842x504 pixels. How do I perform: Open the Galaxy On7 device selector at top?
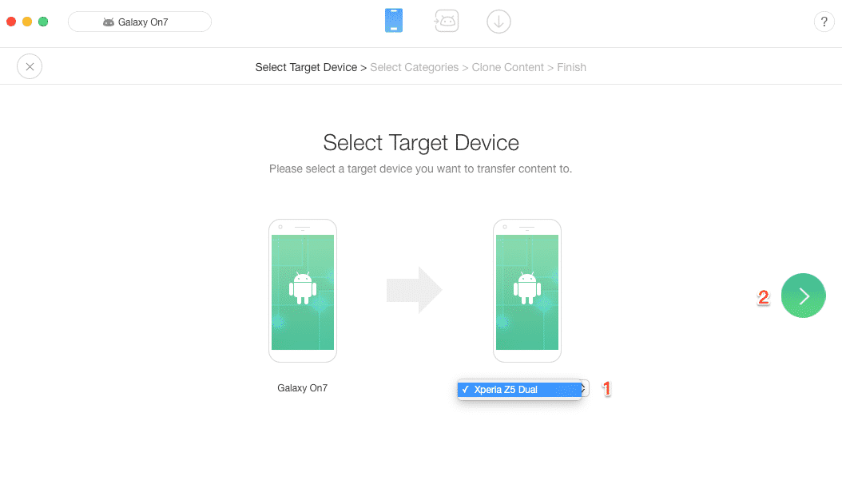(x=140, y=22)
